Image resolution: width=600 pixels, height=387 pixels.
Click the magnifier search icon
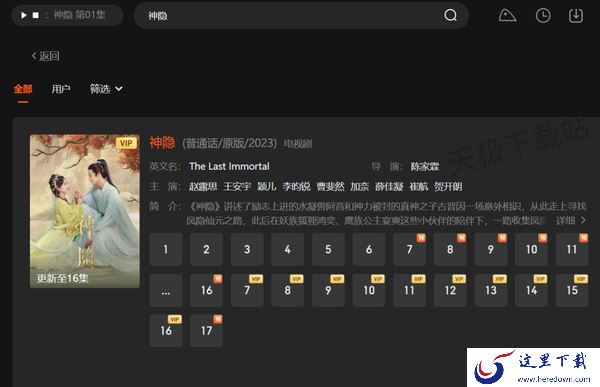point(450,16)
